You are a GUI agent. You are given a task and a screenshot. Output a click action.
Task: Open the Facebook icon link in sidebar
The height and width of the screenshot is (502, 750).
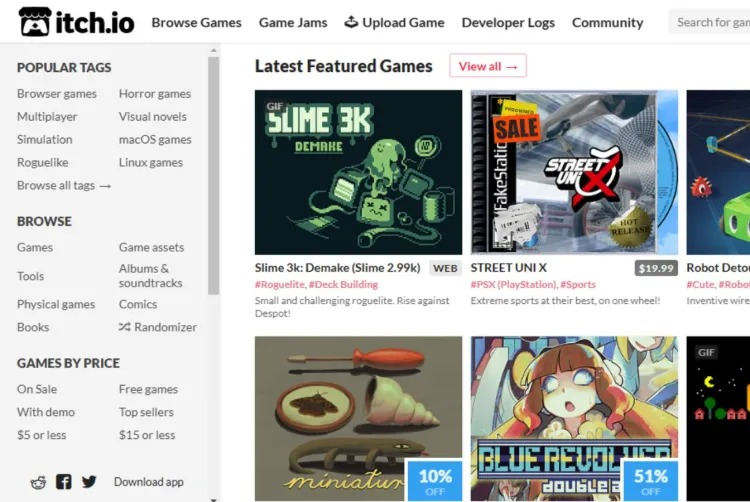pos(64,481)
